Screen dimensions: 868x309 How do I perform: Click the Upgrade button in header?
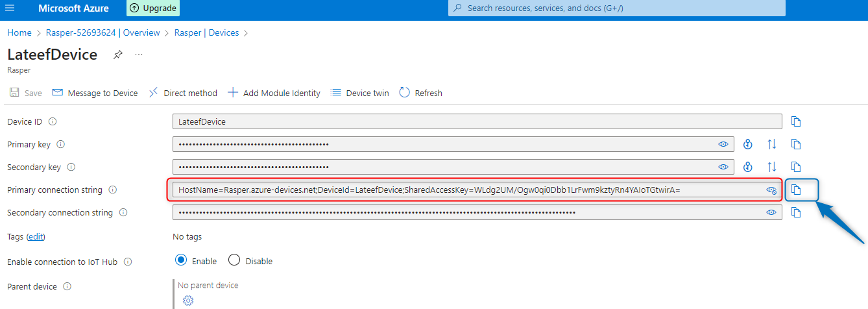click(153, 8)
